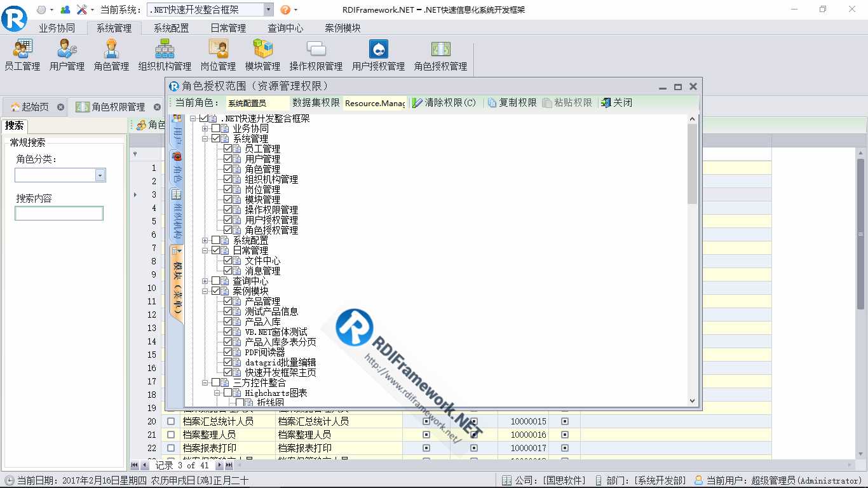The width and height of the screenshot is (868, 488).
Task: Switch to the 业务协同 ribbon tab
Action: (57, 28)
